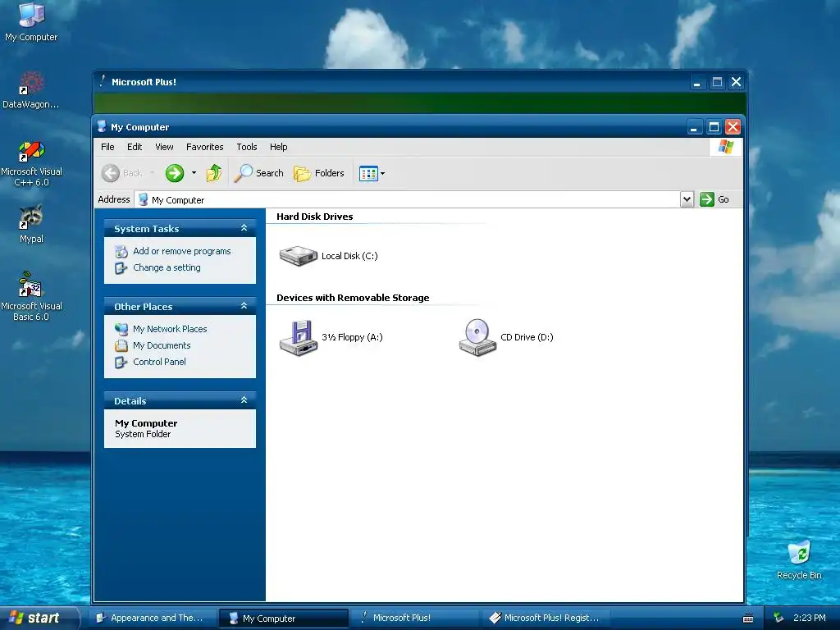Go up one folder level icon

click(x=214, y=173)
